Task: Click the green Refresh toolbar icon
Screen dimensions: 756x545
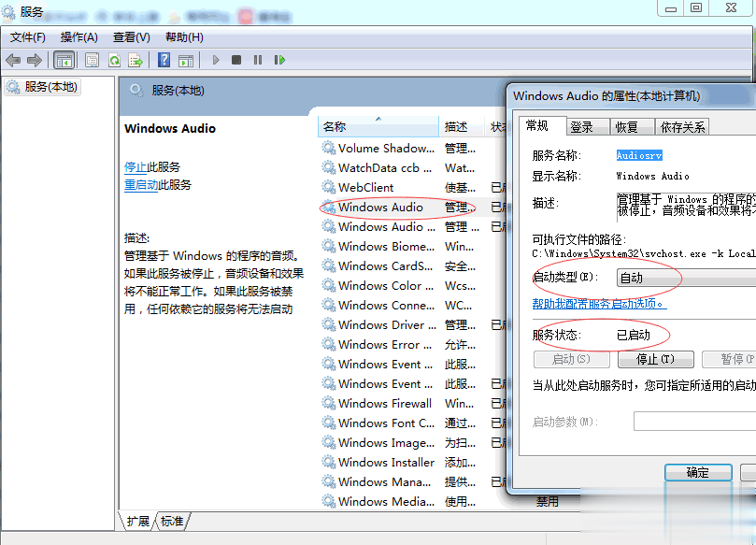Action: pos(114,60)
